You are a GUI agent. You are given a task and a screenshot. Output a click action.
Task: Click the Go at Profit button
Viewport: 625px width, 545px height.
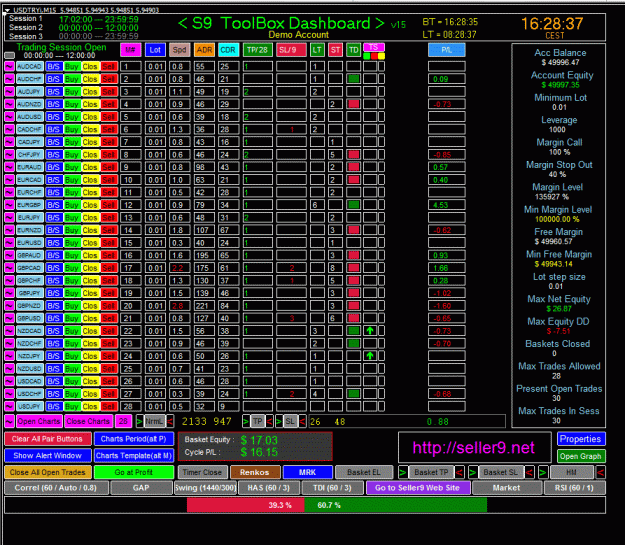tap(134, 472)
